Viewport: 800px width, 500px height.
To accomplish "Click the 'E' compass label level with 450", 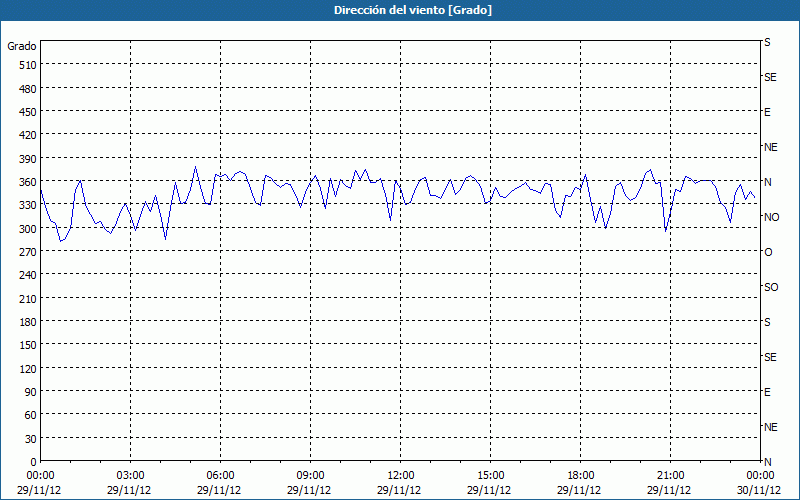I will click(767, 112).
